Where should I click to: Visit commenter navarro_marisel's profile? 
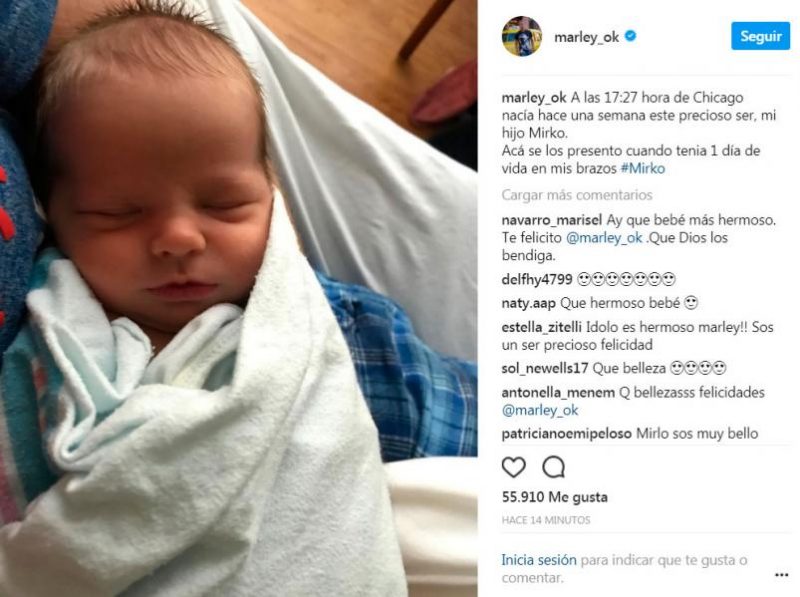click(x=552, y=220)
